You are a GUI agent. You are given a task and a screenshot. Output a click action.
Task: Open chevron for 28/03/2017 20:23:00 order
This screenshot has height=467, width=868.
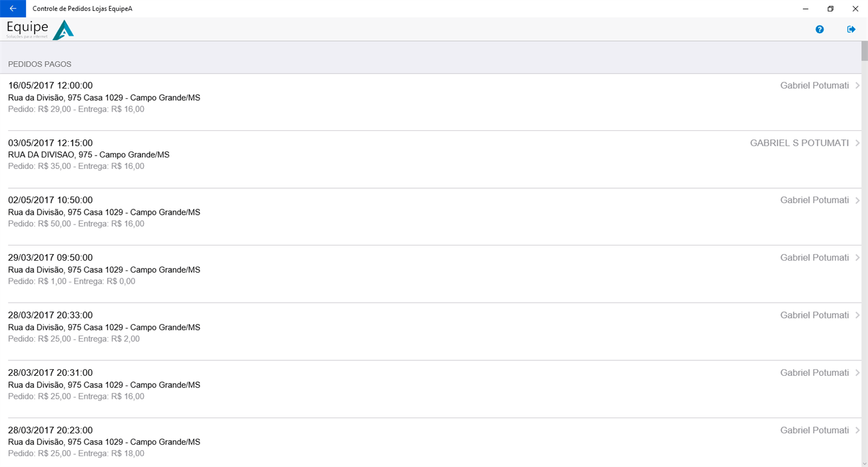(x=857, y=430)
